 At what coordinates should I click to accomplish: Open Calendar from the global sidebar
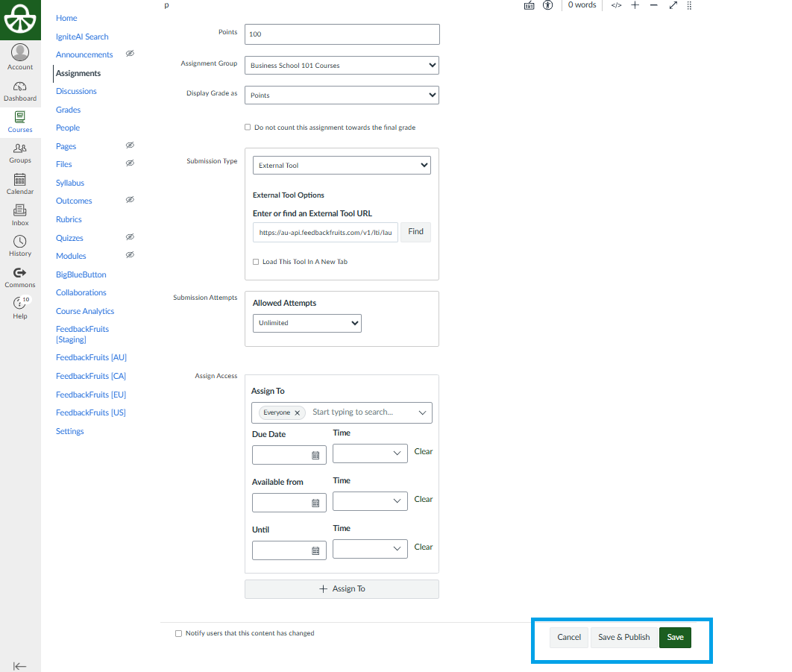tap(20, 183)
